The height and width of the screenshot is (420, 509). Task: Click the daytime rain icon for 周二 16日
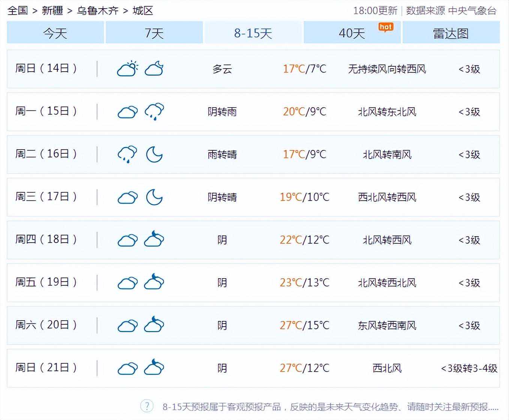tap(127, 154)
